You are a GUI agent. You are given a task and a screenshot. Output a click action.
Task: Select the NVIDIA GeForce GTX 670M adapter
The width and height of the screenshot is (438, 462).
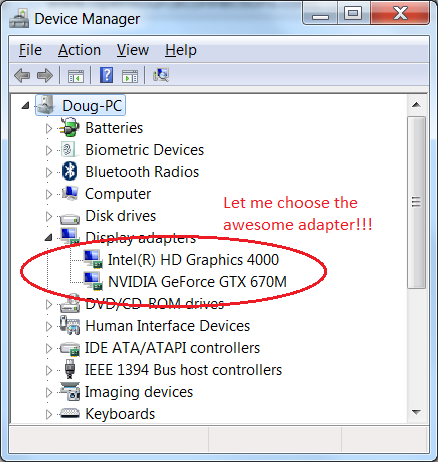[x=197, y=282]
